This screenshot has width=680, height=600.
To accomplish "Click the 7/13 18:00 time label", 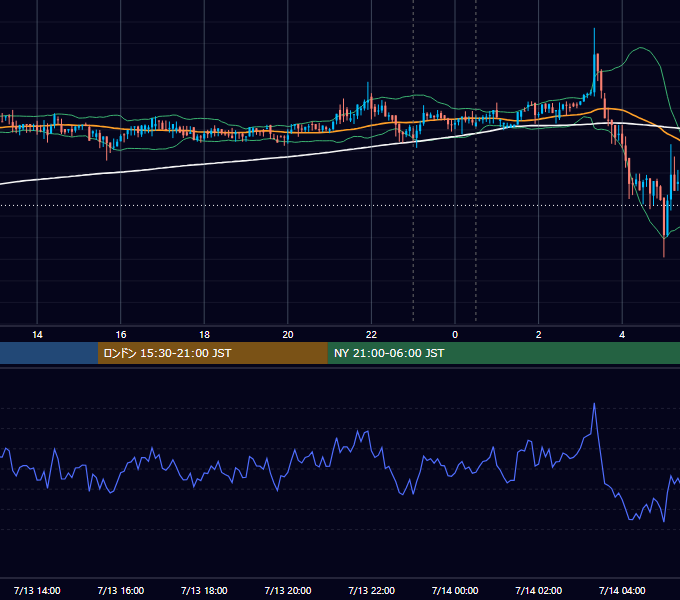I will pos(204,590).
